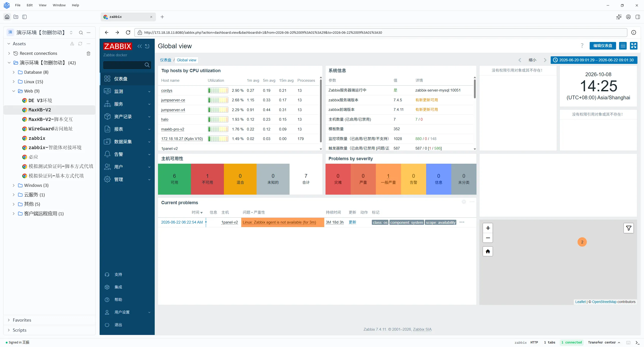Screen dimensions: 644x347
Task: Search assets with the magnifier icon
Action: point(81,33)
